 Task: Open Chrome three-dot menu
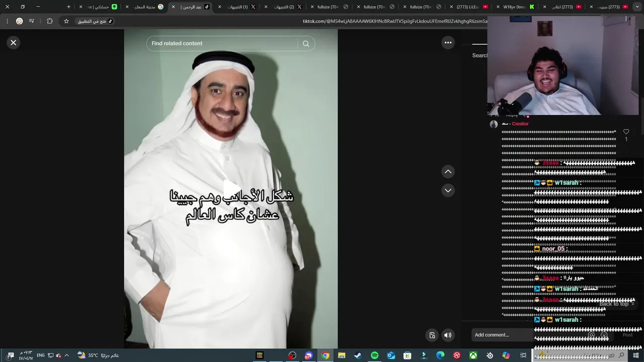[7, 21]
